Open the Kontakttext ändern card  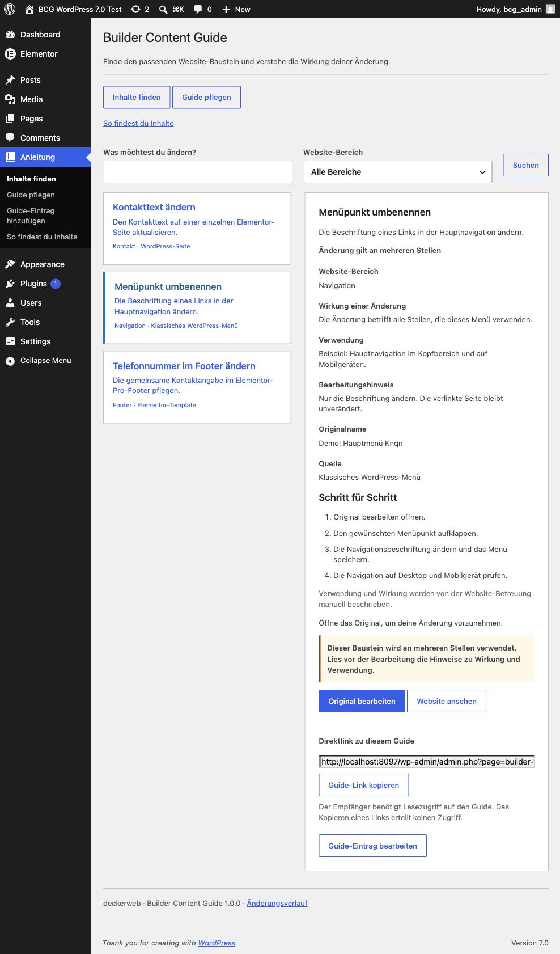click(197, 229)
